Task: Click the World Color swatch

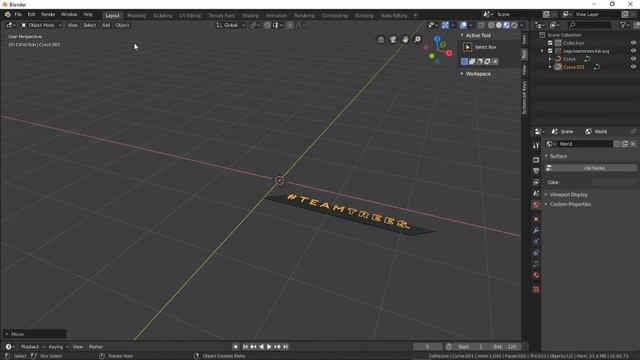Action: (x=613, y=182)
